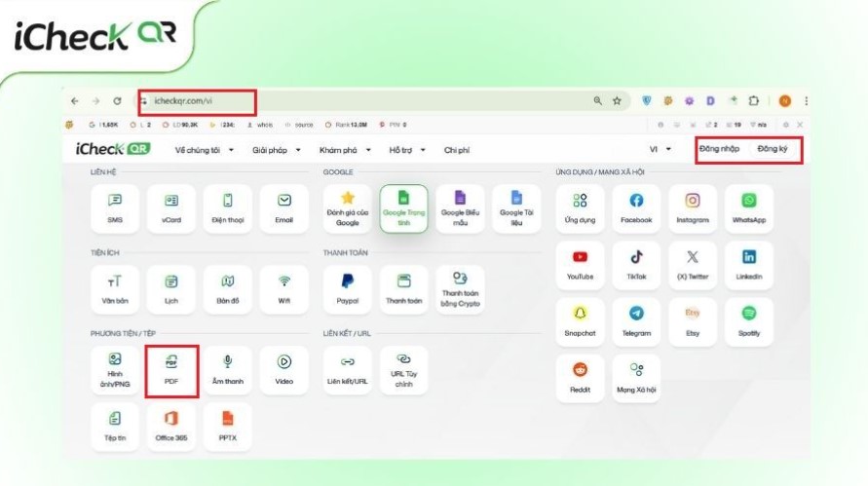Click the Đăng nhập login button
The height and width of the screenshot is (486, 868).
(x=719, y=149)
